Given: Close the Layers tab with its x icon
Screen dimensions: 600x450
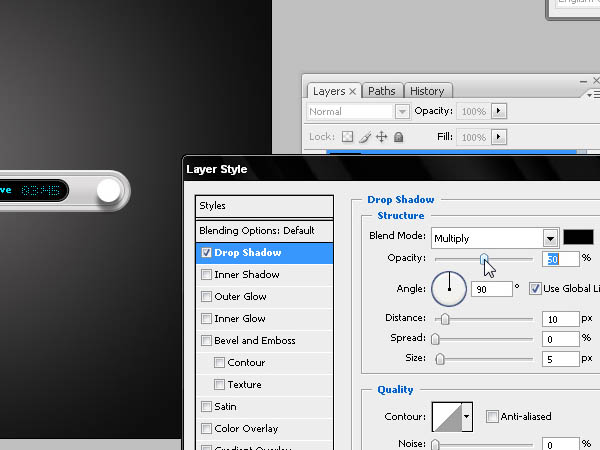Looking at the screenshot, I should point(353,91).
